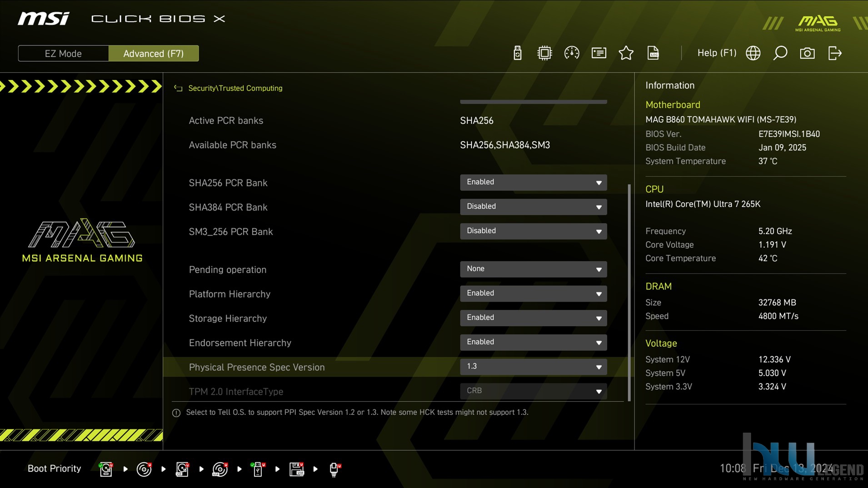Open the Physical Presence Spec Version dropdown
The width and height of the screenshot is (868, 488).
pos(533,367)
